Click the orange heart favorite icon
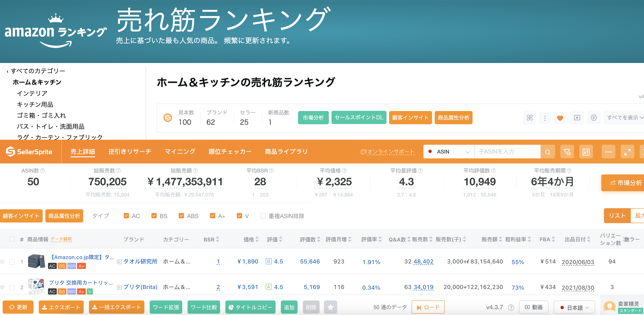Image resolution: width=644 pixels, height=315 pixels. [x=560, y=118]
